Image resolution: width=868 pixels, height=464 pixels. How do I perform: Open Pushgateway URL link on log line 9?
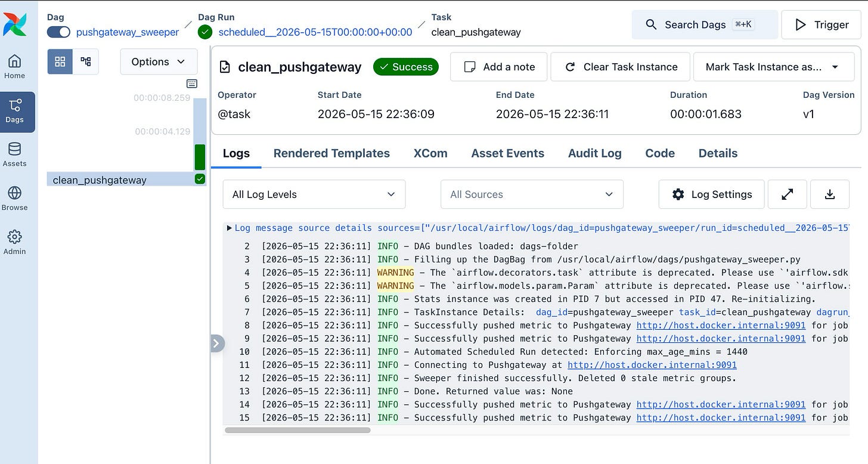pyautogui.click(x=721, y=338)
